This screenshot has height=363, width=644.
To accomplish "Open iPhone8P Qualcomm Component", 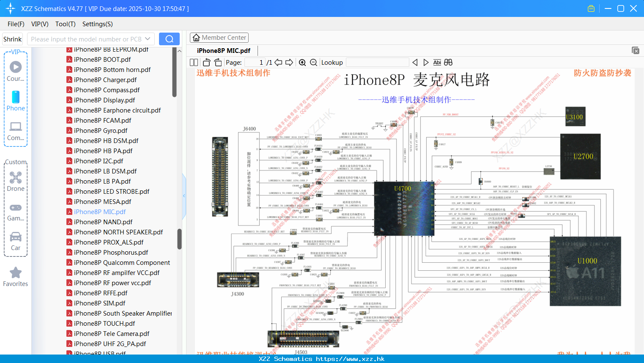I will coord(122,263).
